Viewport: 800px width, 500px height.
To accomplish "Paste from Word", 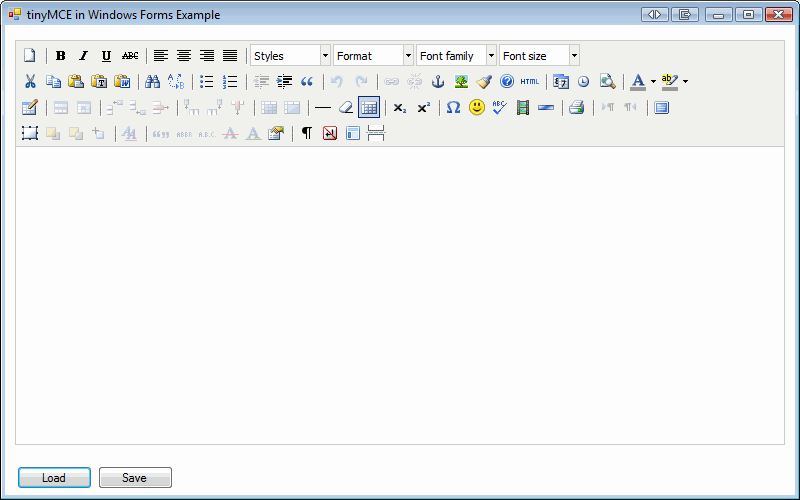I will tap(122, 81).
